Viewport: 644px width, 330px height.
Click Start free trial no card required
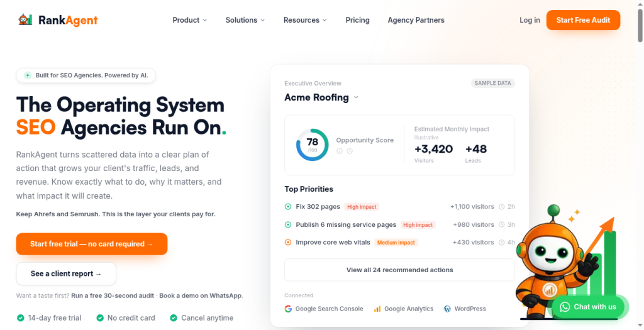click(92, 244)
